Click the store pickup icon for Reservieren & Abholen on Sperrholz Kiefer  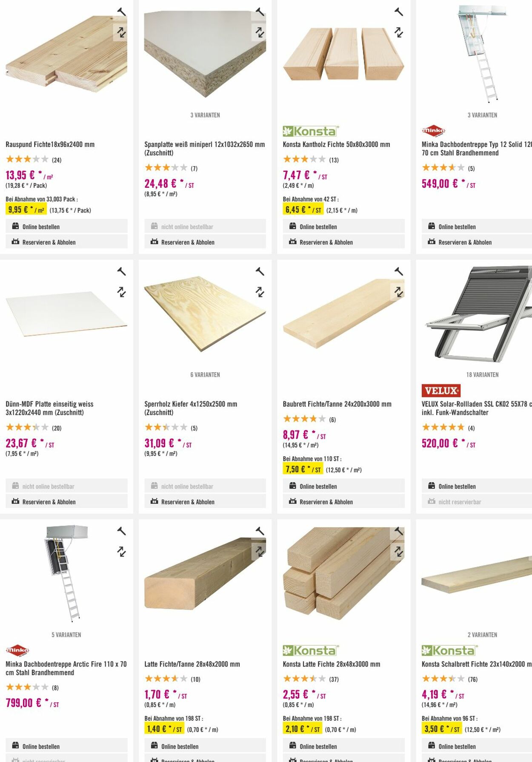pos(154,502)
